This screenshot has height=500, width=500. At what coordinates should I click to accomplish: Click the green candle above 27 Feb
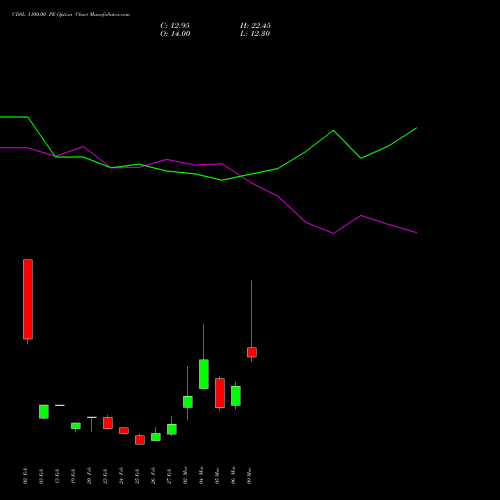[x=172, y=429]
